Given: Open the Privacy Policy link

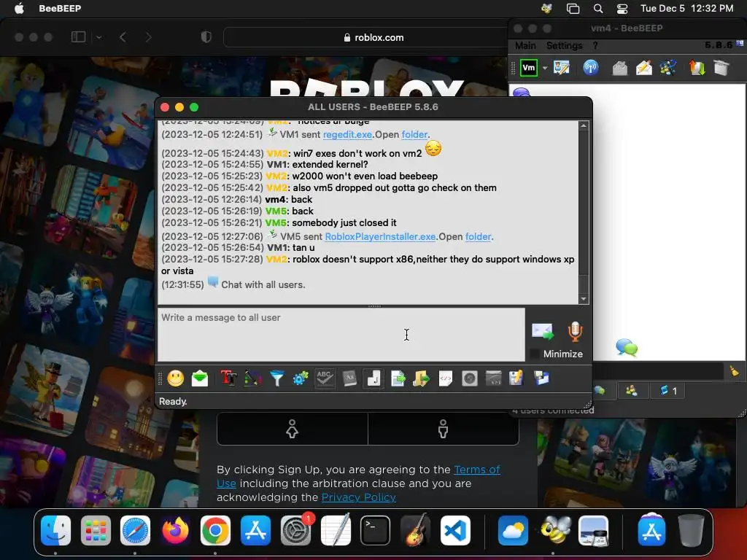Looking at the screenshot, I should coord(359,497).
